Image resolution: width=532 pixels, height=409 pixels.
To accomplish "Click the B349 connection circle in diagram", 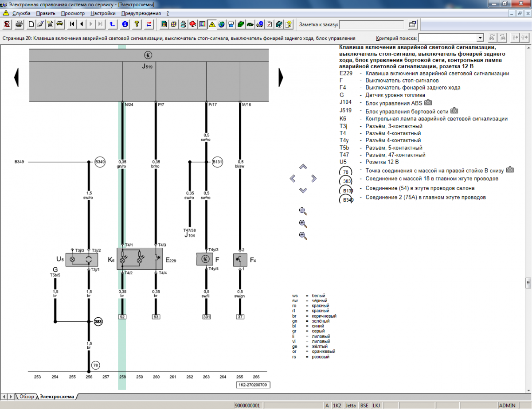I will pyautogui.click(x=100, y=162).
